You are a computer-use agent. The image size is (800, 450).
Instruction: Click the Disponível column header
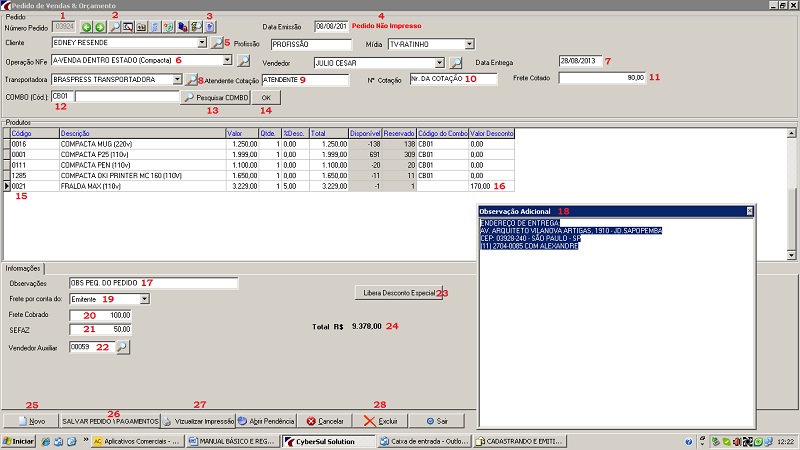coord(365,133)
